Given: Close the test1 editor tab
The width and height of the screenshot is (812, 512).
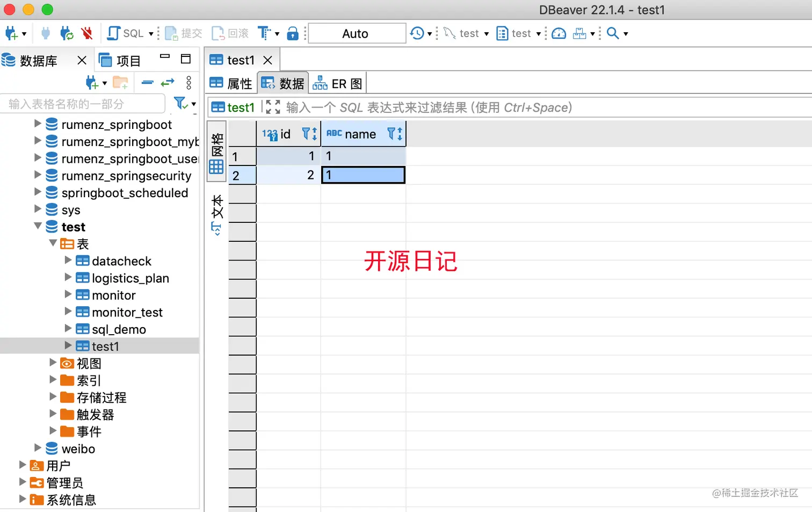Looking at the screenshot, I should tap(267, 60).
